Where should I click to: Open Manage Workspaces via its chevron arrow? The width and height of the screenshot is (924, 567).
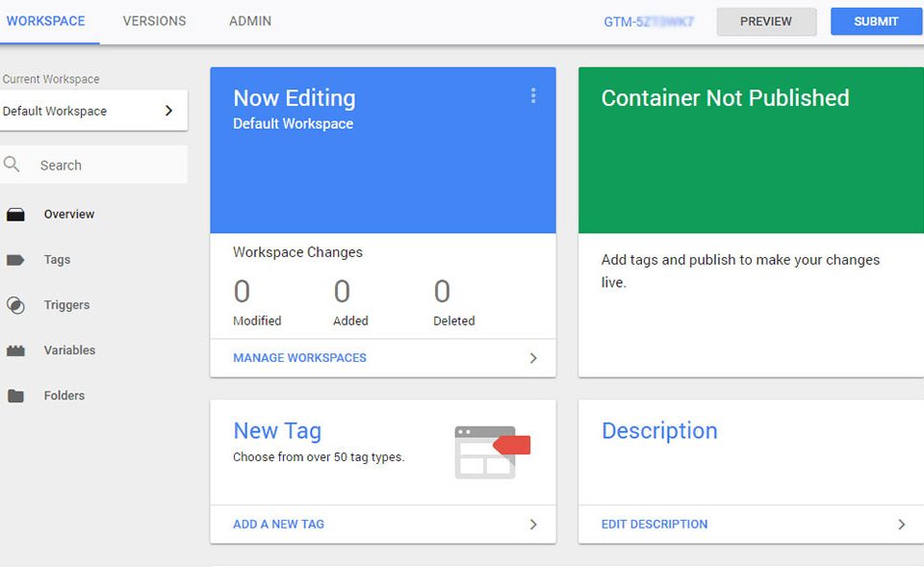coord(533,357)
